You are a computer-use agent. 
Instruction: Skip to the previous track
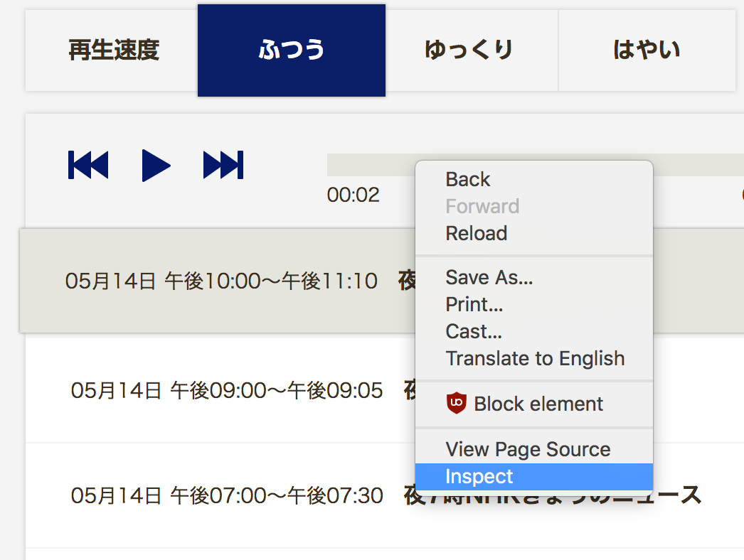(88, 165)
